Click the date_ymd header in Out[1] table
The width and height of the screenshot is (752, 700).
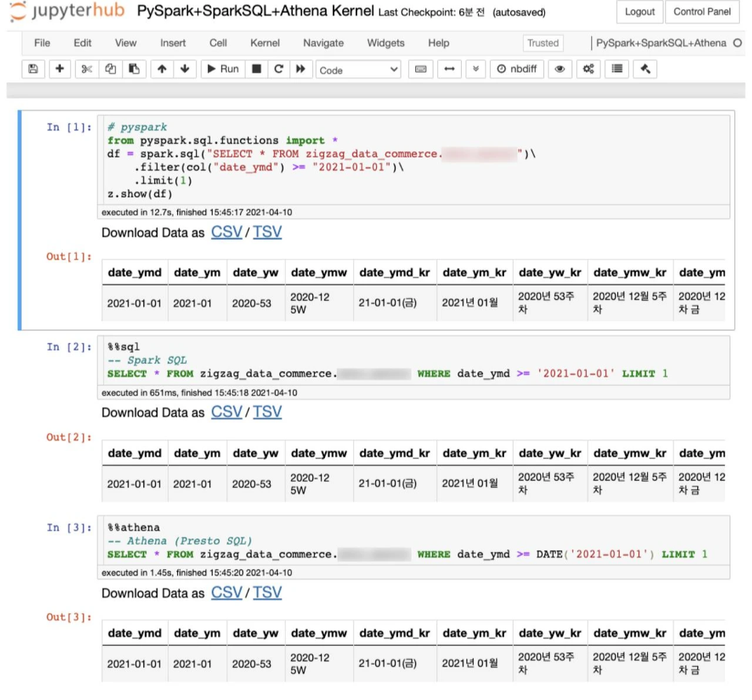tap(135, 272)
